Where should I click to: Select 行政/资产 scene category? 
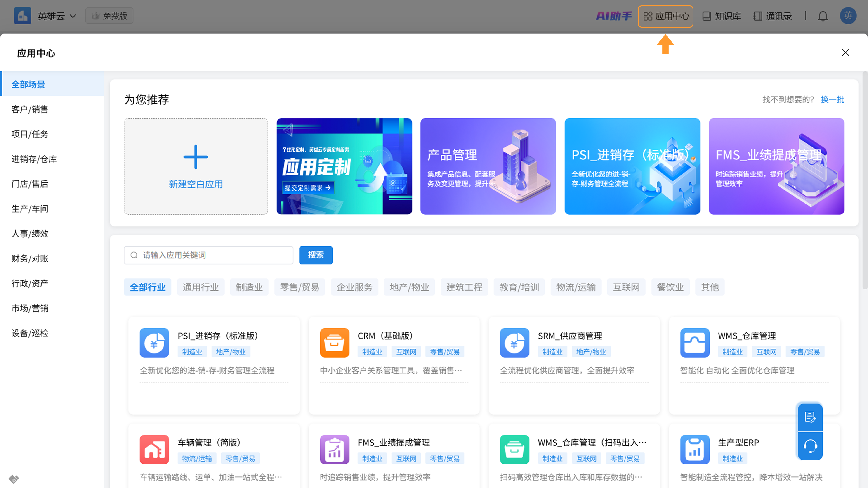tap(52, 283)
